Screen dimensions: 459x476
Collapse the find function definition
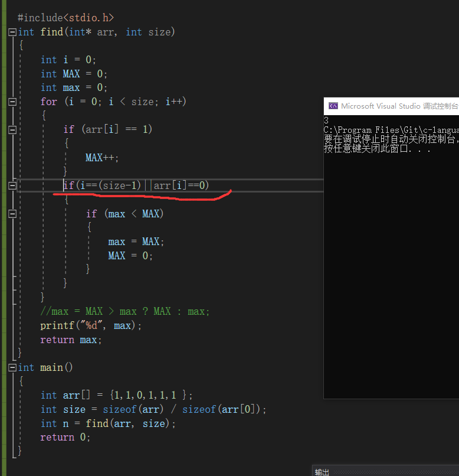click(12, 32)
